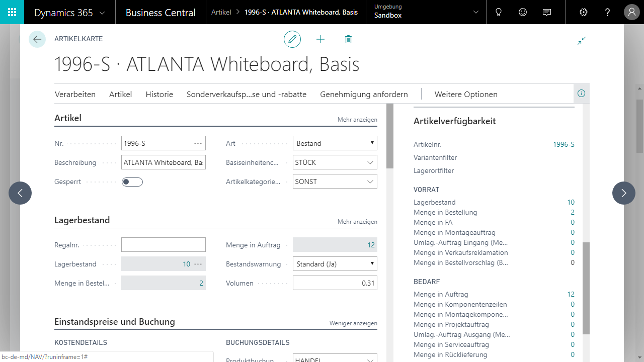Click the main content scrollbar thumb
Viewport: 644px width, 362px height.
tap(390, 136)
